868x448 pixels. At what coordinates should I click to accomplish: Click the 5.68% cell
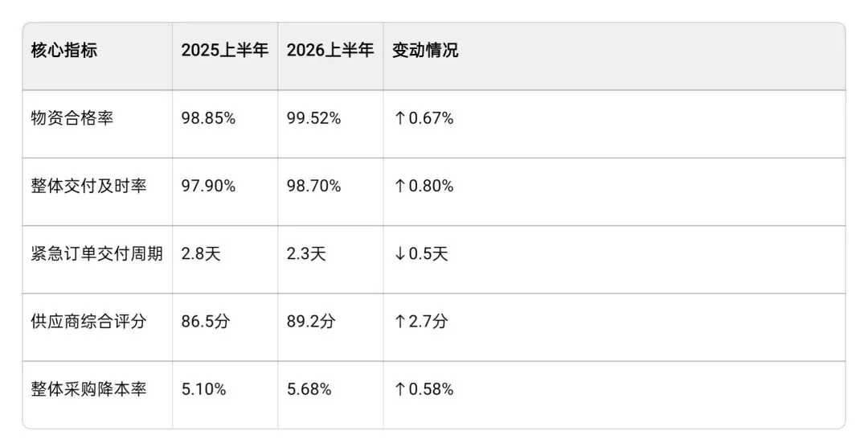pos(309,389)
